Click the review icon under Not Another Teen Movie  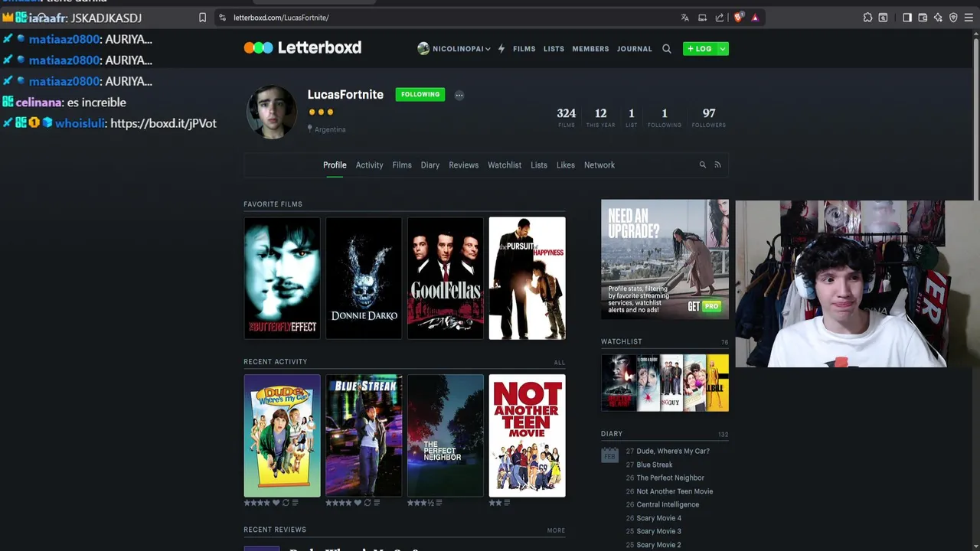pyautogui.click(x=507, y=503)
